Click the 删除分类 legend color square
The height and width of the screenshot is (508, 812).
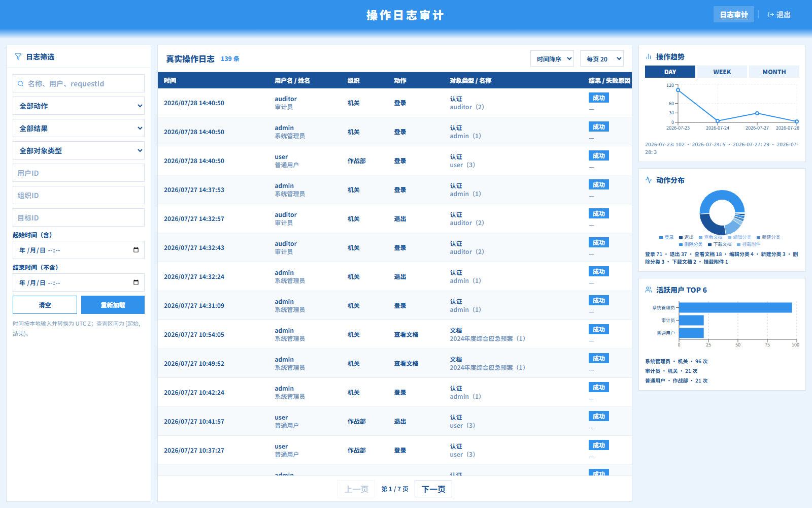click(681, 244)
